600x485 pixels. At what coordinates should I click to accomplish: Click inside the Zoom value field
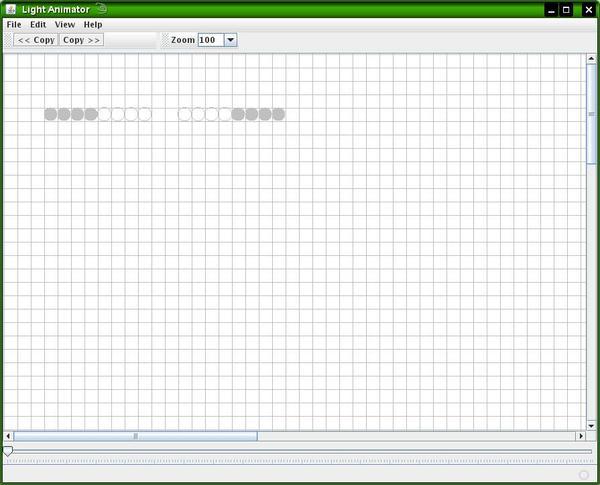(x=210, y=40)
